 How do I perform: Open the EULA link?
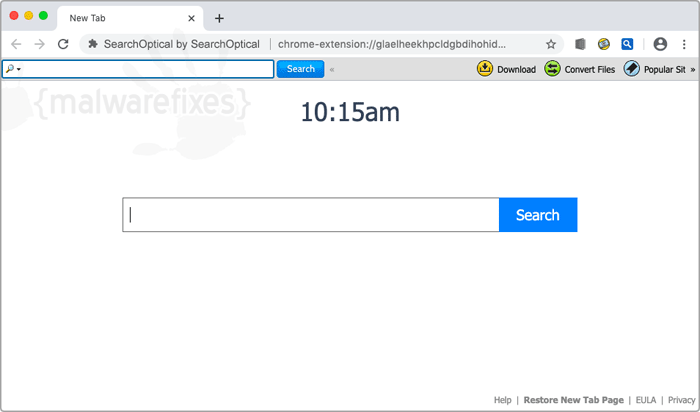(x=646, y=400)
